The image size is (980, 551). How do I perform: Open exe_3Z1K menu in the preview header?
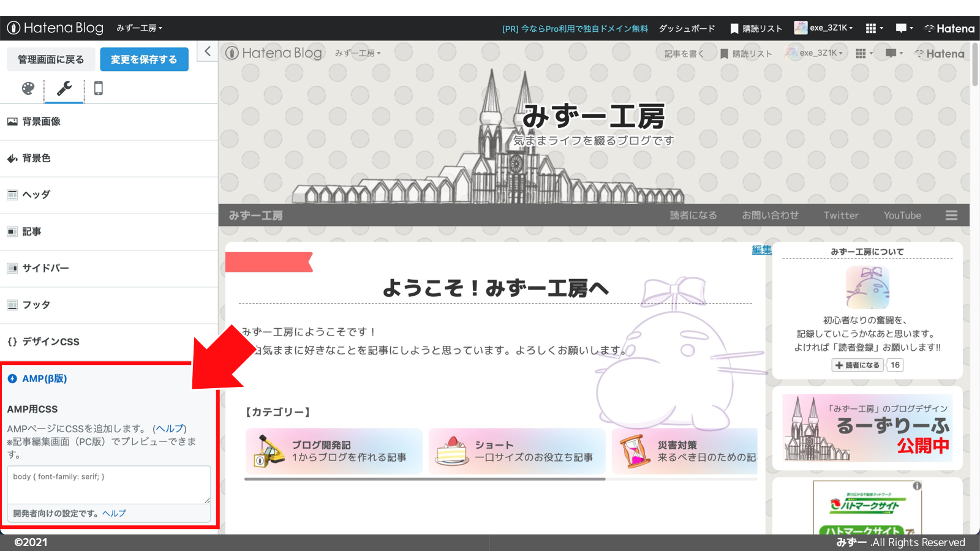[x=814, y=53]
